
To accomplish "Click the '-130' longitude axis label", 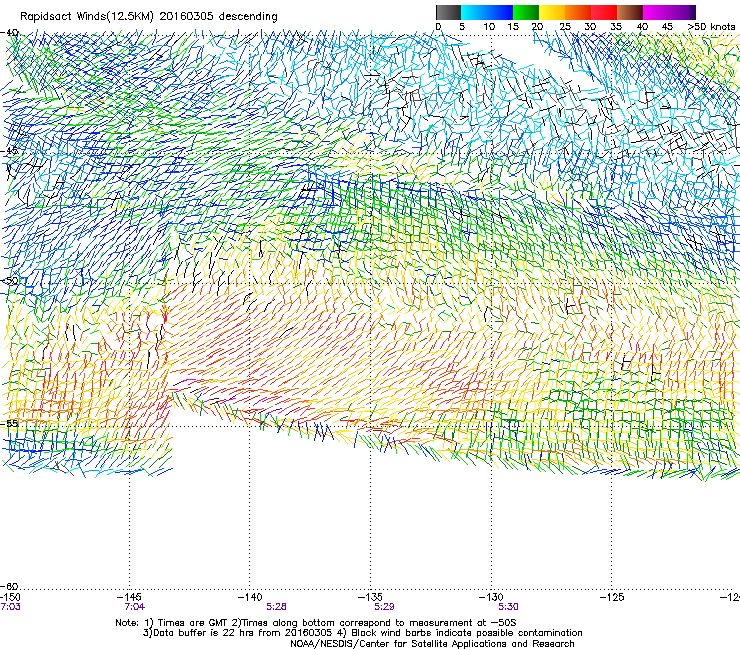I will [x=491, y=598].
